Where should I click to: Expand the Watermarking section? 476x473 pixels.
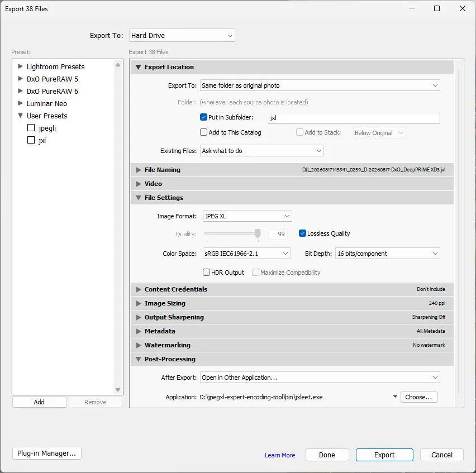[x=139, y=345]
